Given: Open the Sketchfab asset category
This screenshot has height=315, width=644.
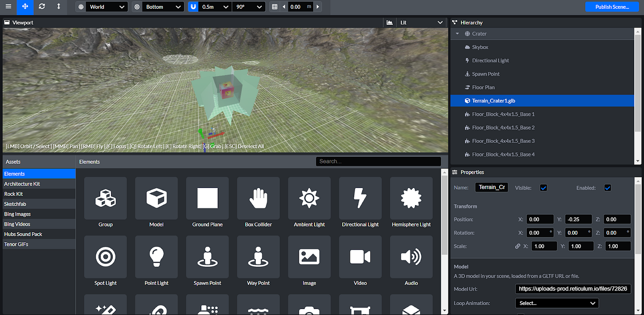Looking at the screenshot, I should click(39, 204).
